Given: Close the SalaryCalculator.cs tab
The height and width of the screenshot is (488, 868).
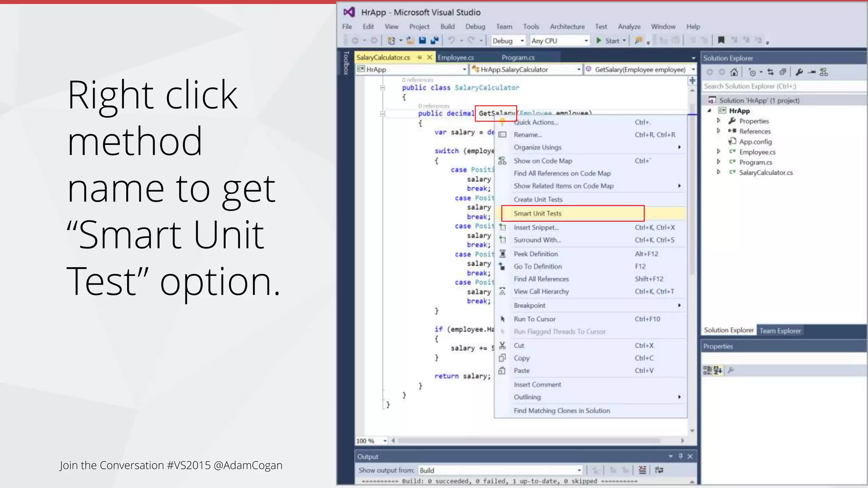Looking at the screenshot, I should (x=429, y=57).
